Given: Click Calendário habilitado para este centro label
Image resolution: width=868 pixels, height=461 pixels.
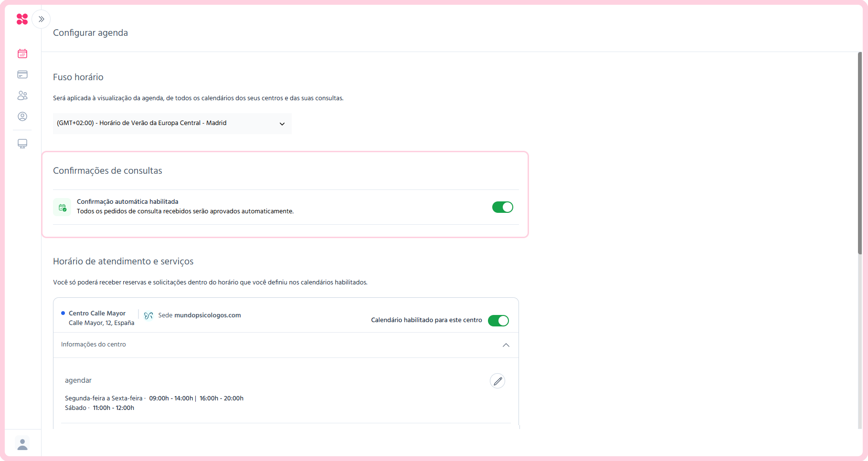Looking at the screenshot, I should point(426,320).
